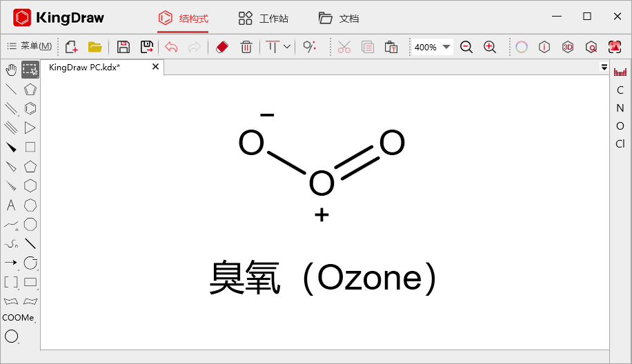Expand the document tab list arrow
Image resolution: width=632 pixels, height=364 pixels.
point(604,68)
